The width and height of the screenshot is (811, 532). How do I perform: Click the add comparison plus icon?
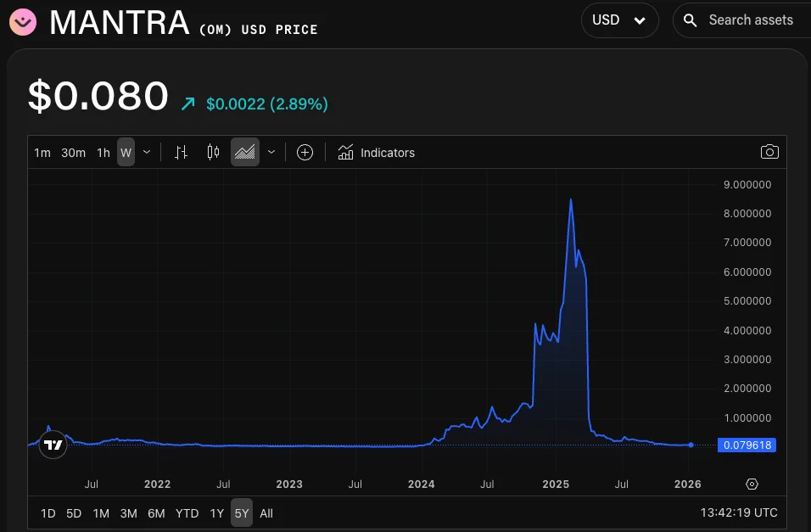click(305, 153)
